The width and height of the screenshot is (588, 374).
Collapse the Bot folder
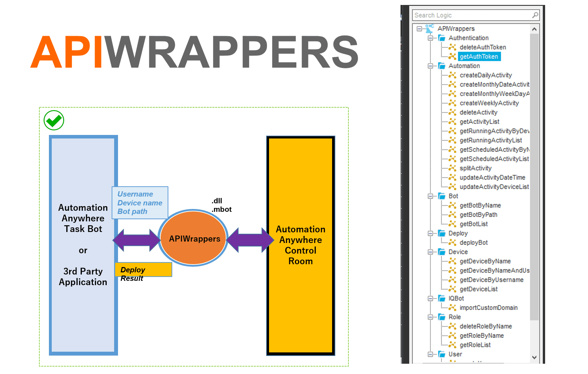pyautogui.click(x=430, y=196)
